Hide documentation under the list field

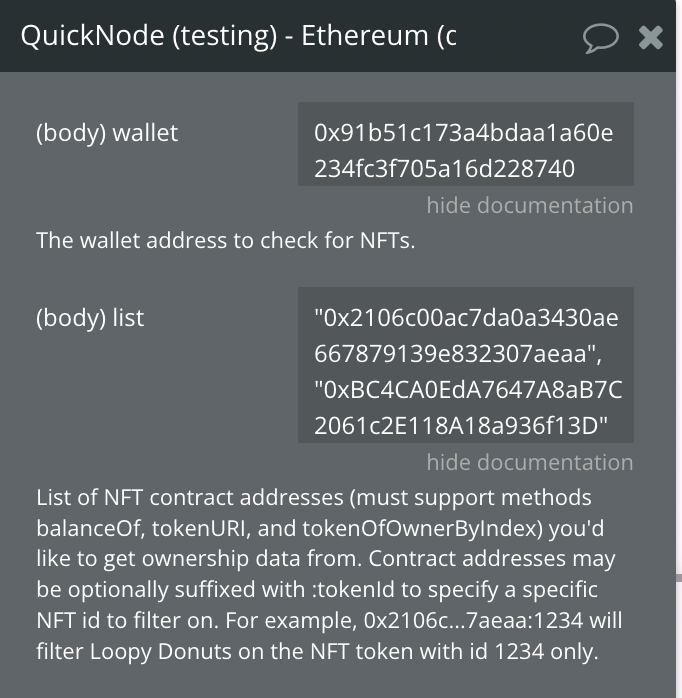click(529, 463)
